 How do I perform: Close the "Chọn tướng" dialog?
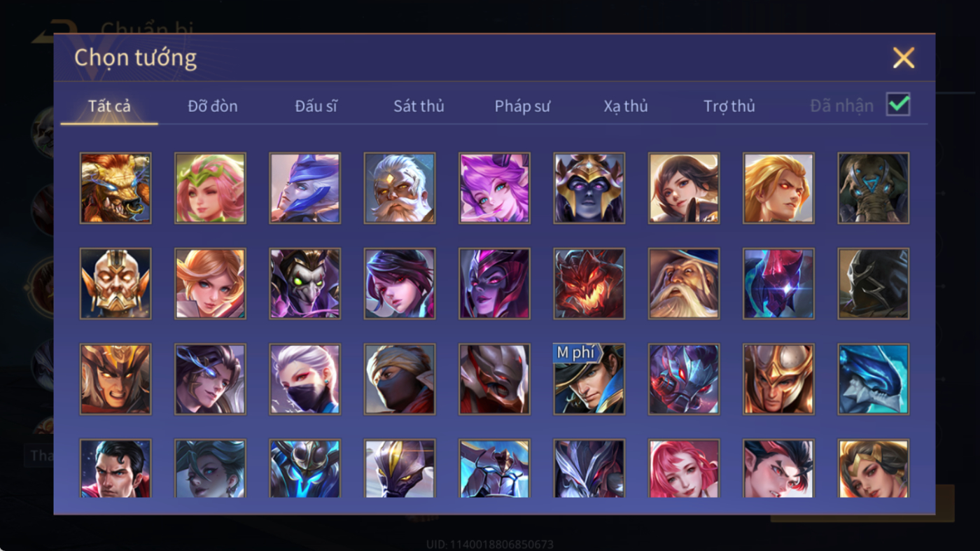pyautogui.click(x=904, y=57)
